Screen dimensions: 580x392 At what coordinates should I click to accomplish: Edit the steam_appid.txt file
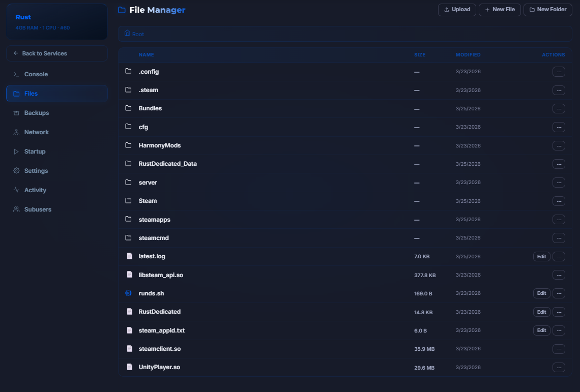pyautogui.click(x=541, y=330)
